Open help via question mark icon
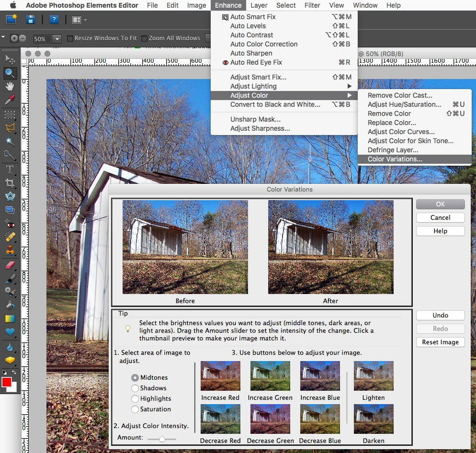The width and height of the screenshot is (476, 453). pos(54,20)
